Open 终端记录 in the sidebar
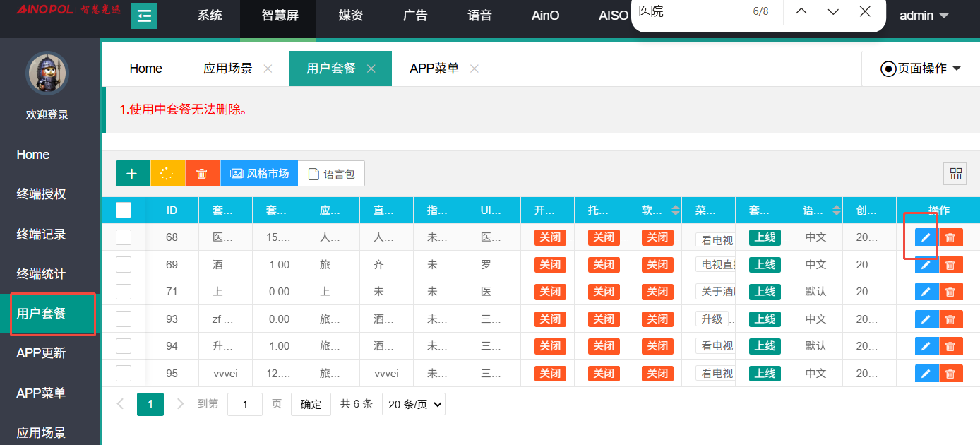The image size is (980, 445). pyautogui.click(x=41, y=235)
